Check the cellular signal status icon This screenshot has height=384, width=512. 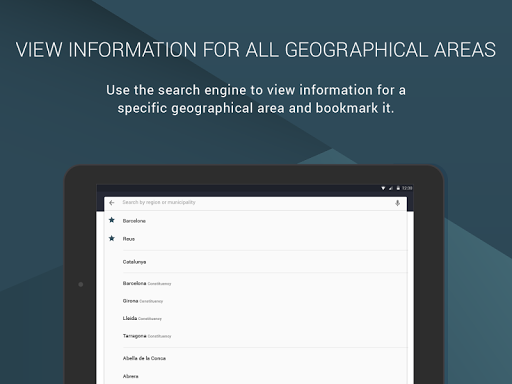pos(391,188)
